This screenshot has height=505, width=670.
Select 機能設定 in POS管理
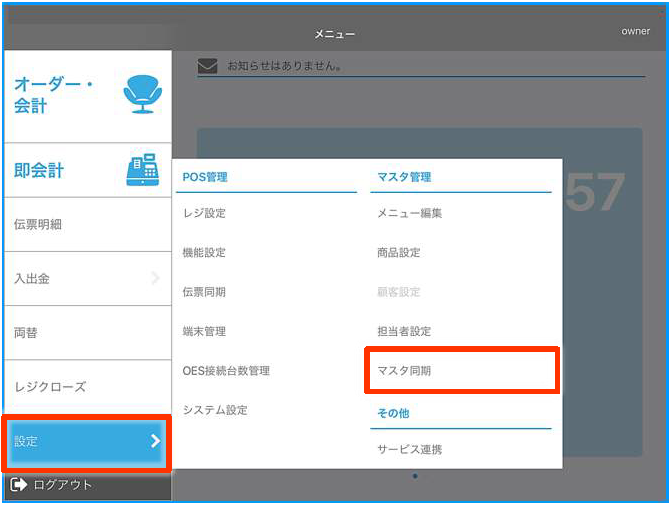click(x=204, y=253)
